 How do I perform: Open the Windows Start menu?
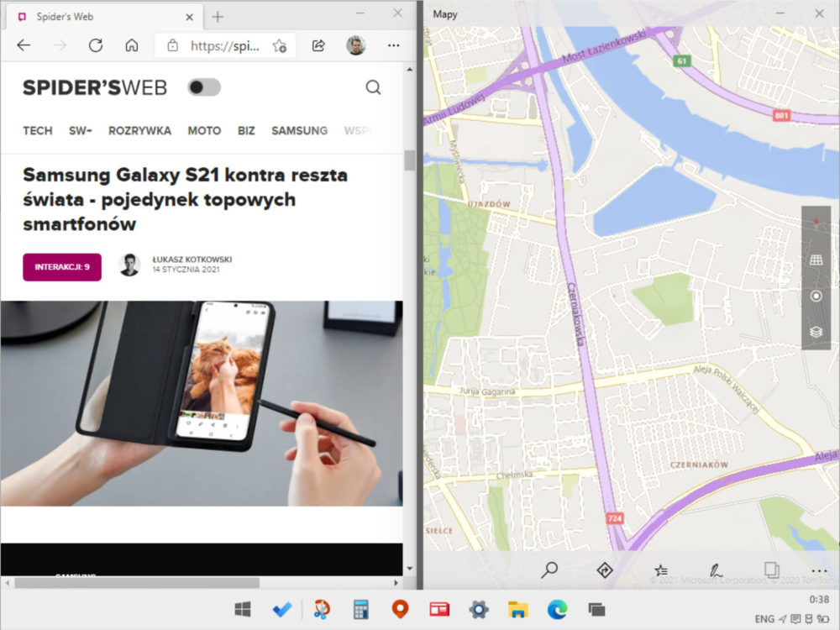[243, 609]
